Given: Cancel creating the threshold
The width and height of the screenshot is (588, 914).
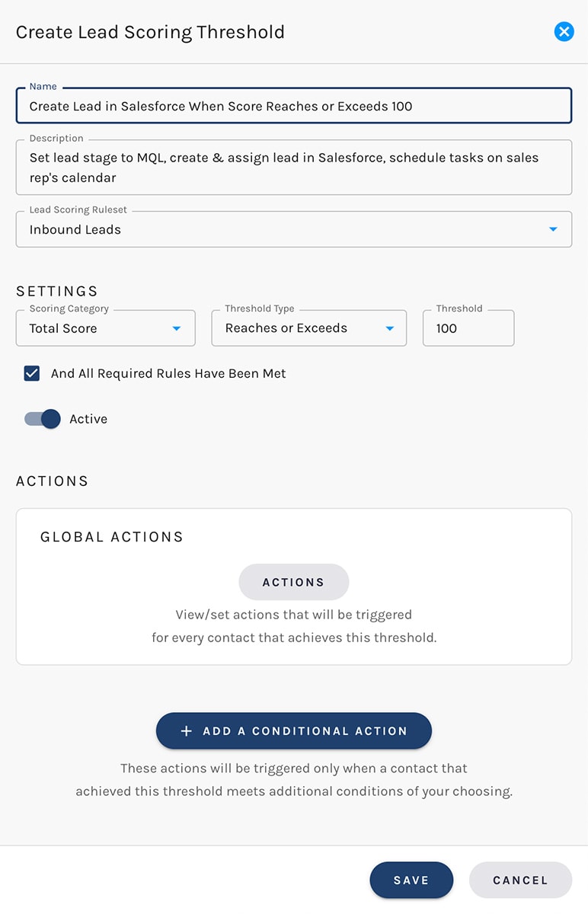Looking at the screenshot, I should click(x=520, y=880).
